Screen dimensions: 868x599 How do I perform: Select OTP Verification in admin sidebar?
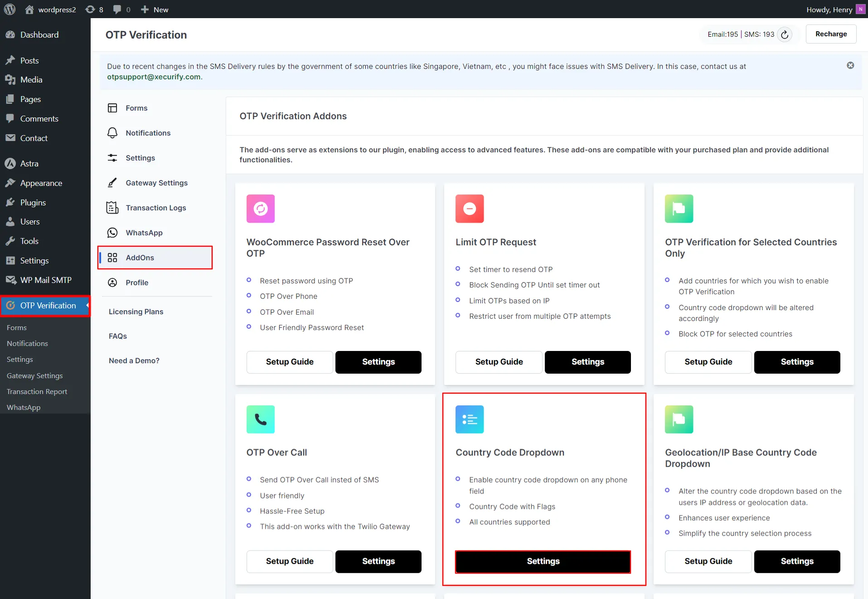(45, 306)
